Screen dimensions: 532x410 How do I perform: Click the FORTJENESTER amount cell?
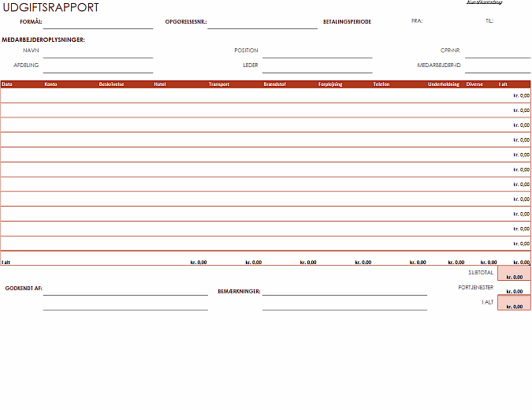click(514, 289)
